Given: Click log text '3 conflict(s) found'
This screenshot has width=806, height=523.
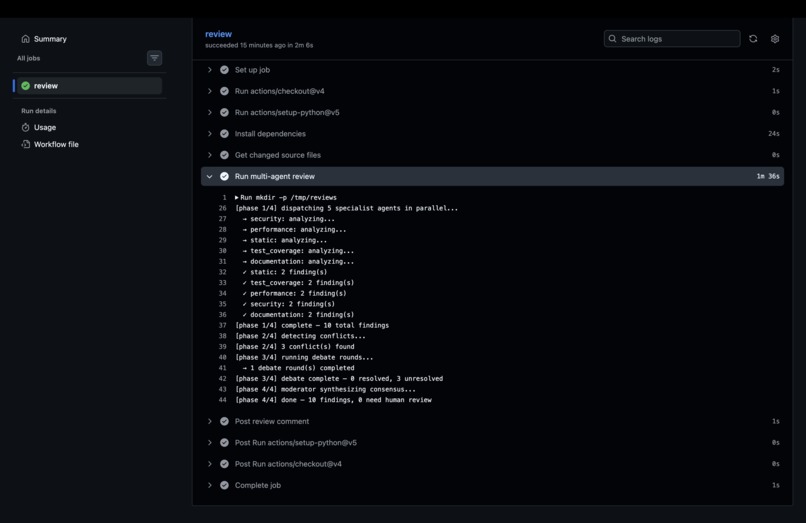Looking at the screenshot, I should coord(317,347).
